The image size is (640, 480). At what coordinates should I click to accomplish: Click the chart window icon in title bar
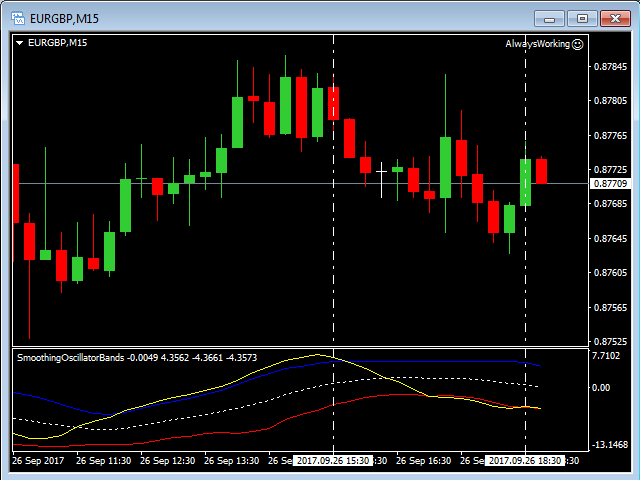point(17,17)
